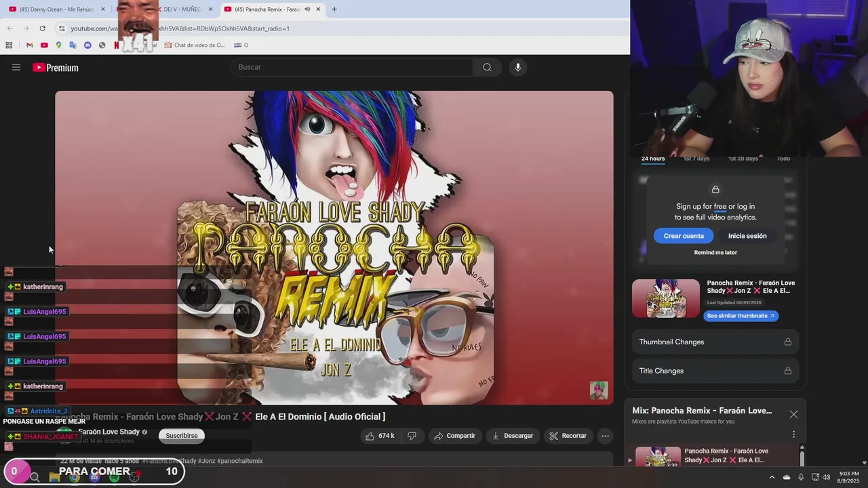Click the YouTube Premium logo
Image resolution: width=868 pixels, height=488 pixels.
pyautogui.click(x=56, y=67)
